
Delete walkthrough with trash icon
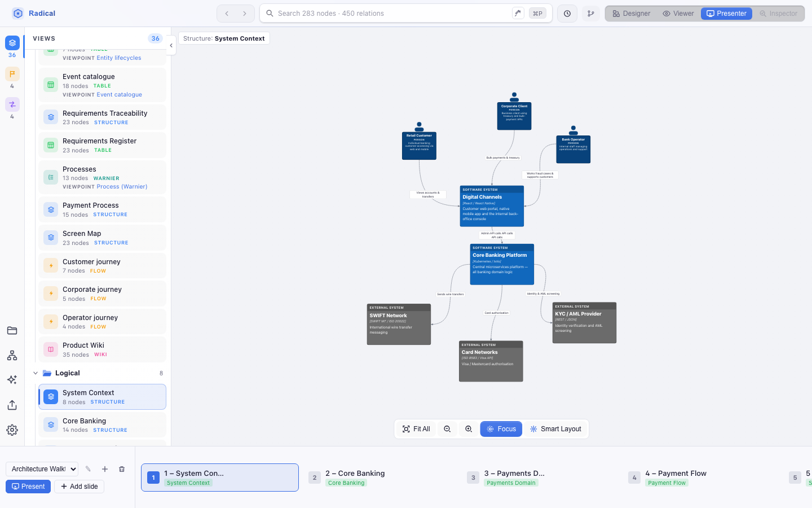pyautogui.click(x=122, y=469)
